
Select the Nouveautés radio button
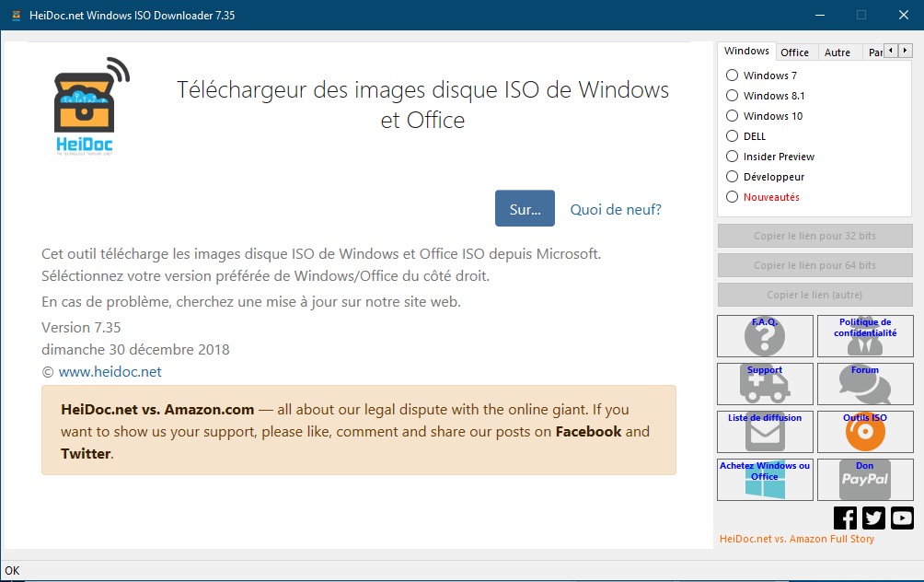point(732,197)
